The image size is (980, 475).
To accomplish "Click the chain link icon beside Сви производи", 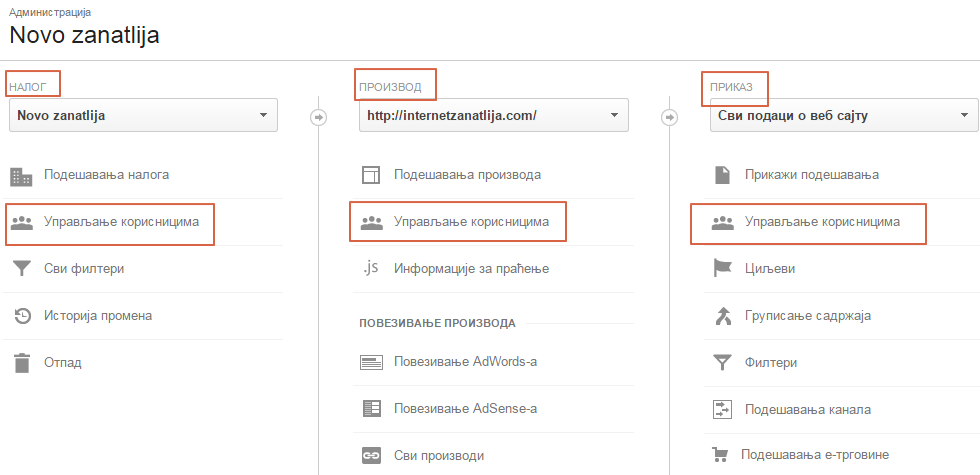I will tap(371, 456).
